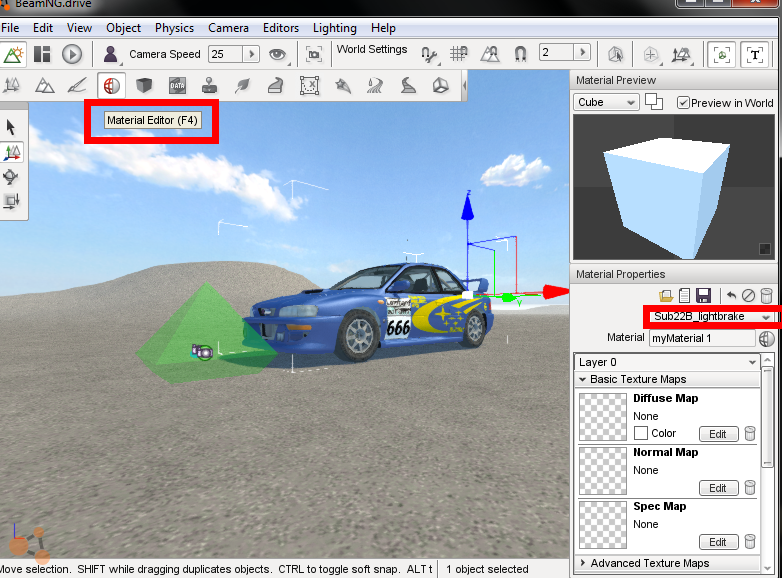Click the object bounds selection icon
782x578 pixels.
(615, 54)
